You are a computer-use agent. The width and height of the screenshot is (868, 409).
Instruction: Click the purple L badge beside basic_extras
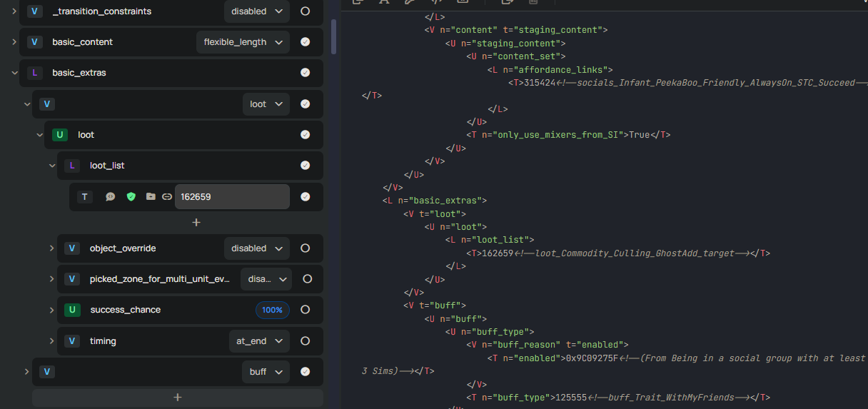click(x=35, y=73)
